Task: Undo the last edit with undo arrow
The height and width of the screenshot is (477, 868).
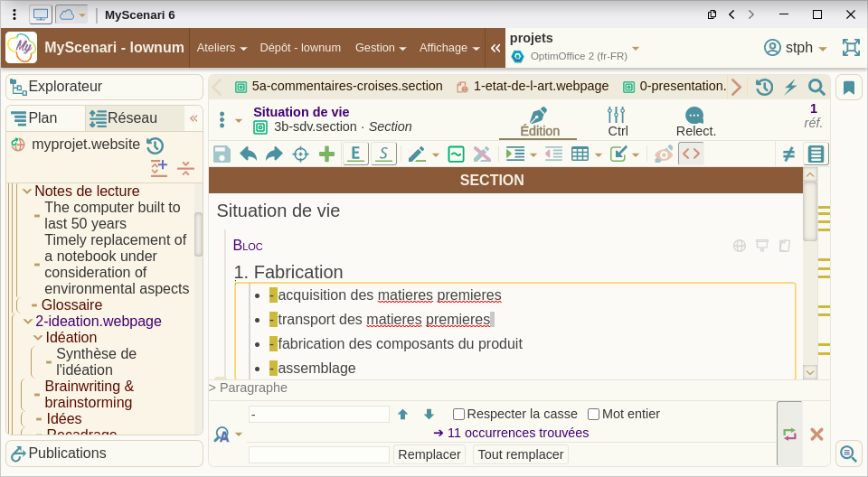Action: tap(248, 154)
